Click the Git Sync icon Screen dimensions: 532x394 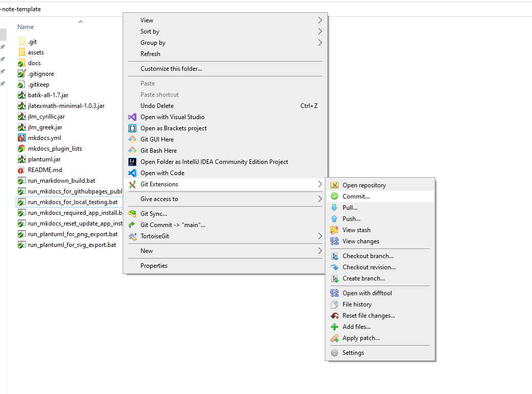coord(132,213)
